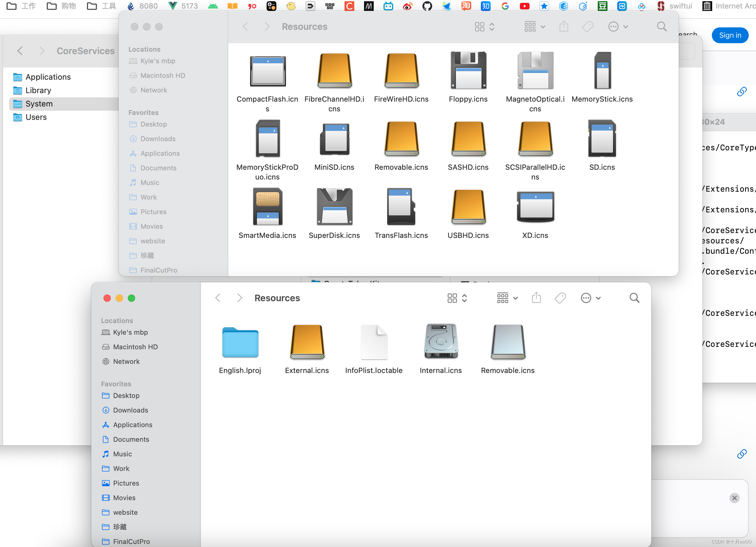Dismiss the panel with the X button
This screenshot has height=547, width=756.
pos(734,498)
